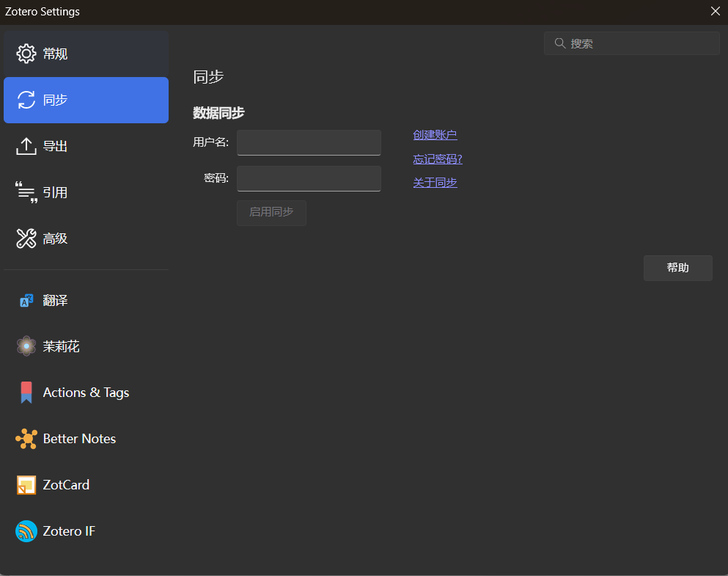Select the 同步 sync arrows icon

pos(26,100)
